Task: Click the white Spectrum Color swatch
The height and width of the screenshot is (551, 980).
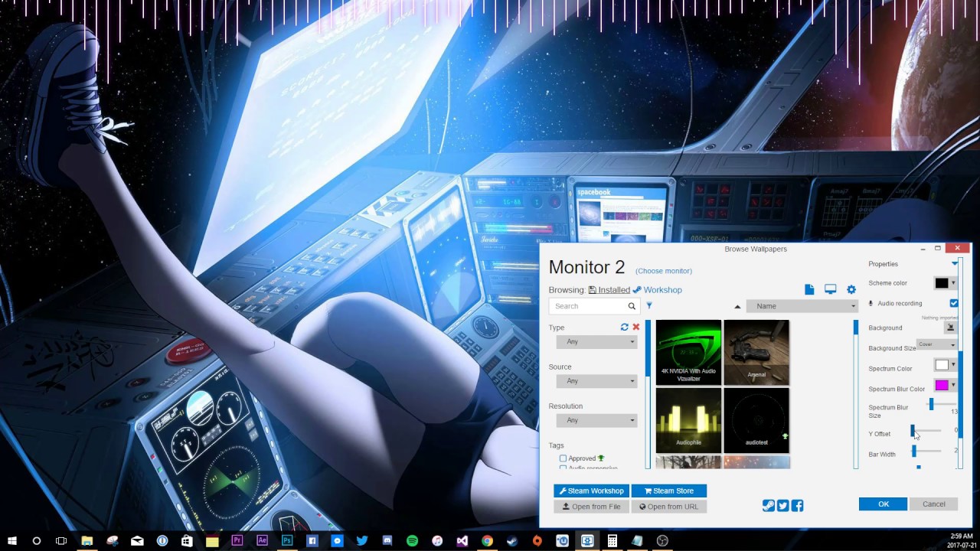Action: point(942,365)
